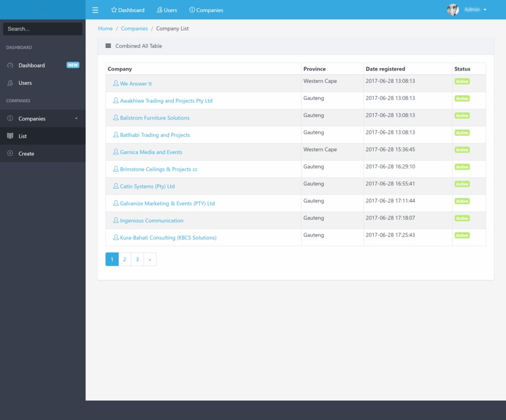The image size is (506, 420).
Task: Click the star icon beside Dashboard in navbar
Action: coord(114,10)
